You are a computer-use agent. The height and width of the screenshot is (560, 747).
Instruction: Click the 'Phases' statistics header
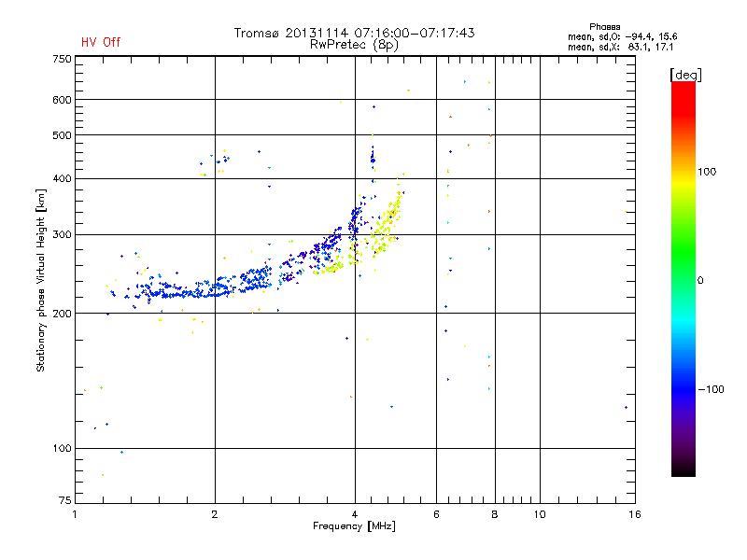pos(604,27)
